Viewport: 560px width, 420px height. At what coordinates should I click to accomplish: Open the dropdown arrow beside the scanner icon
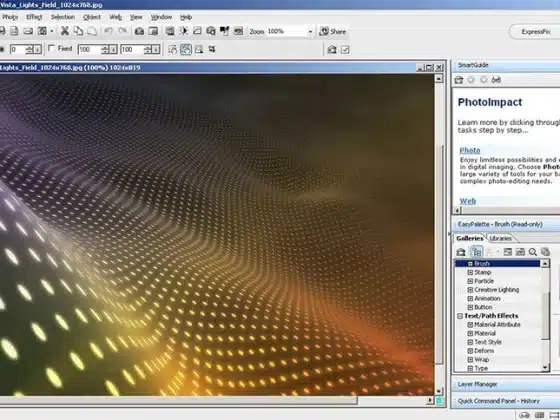point(52,31)
